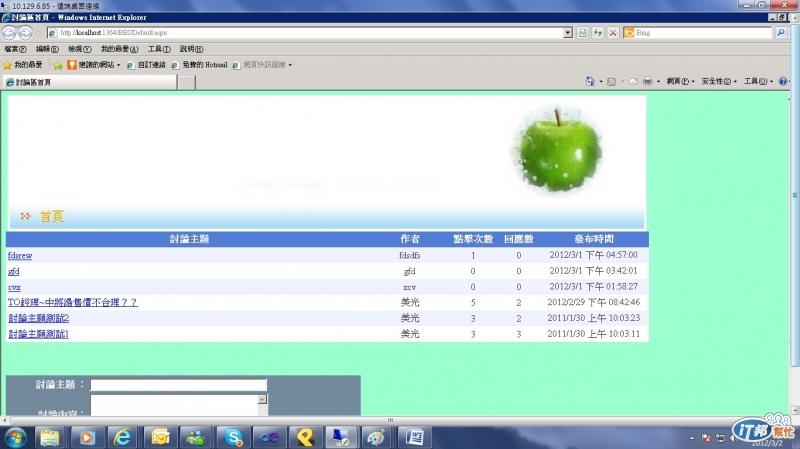Image resolution: width=800 pixels, height=449 pixels.
Task: Click the red Stop loading icon
Action: tap(613, 33)
